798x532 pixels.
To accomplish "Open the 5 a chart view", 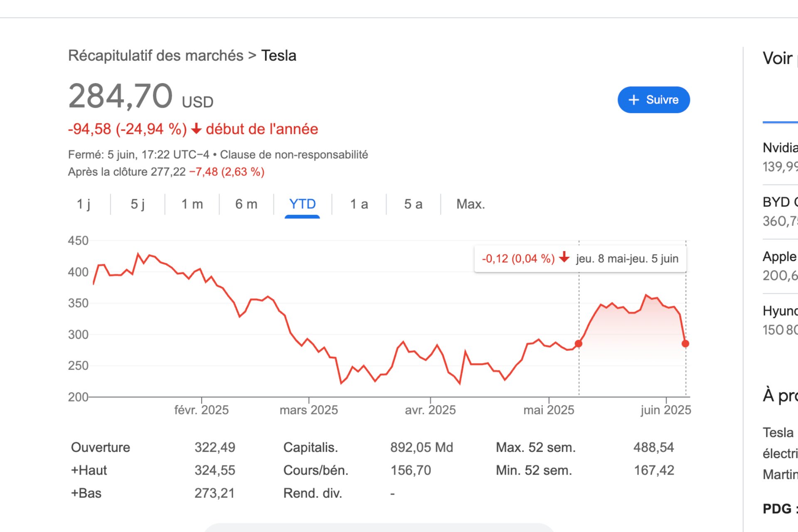I will click(x=413, y=204).
